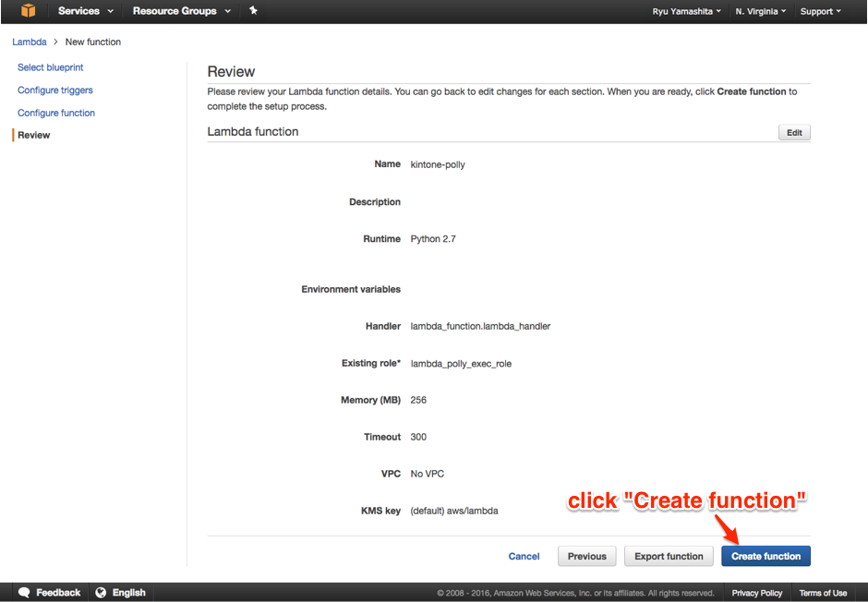Viewport: 868px width, 602px height.
Task: Open the Services dropdown menu
Action: coord(85,11)
